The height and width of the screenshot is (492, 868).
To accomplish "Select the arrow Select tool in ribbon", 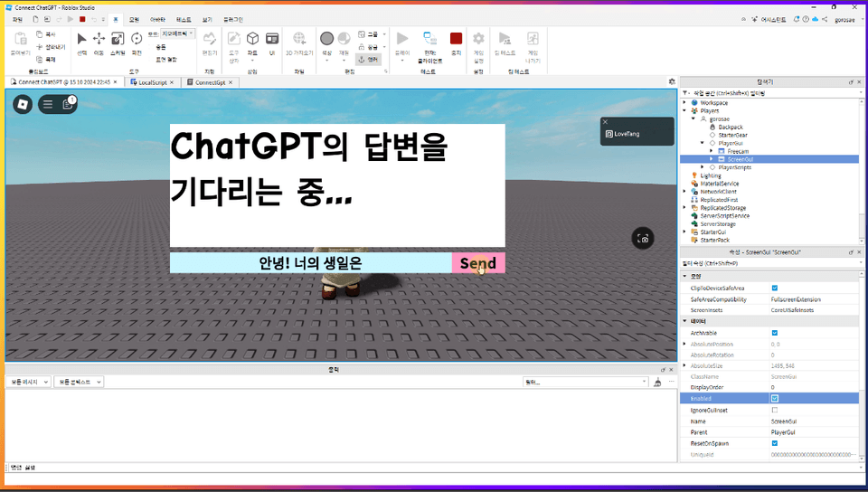I will click(81, 39).
